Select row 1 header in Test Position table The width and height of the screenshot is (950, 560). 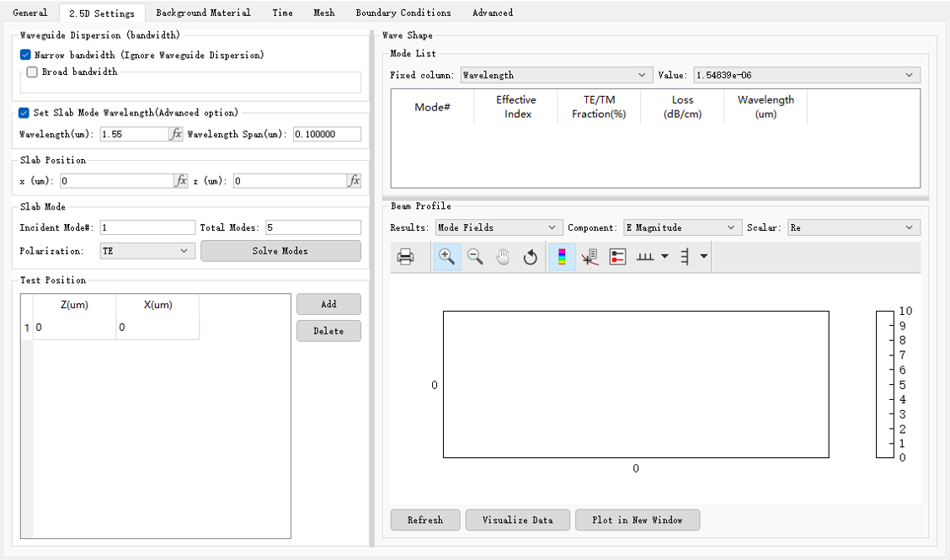pos(27,328)
